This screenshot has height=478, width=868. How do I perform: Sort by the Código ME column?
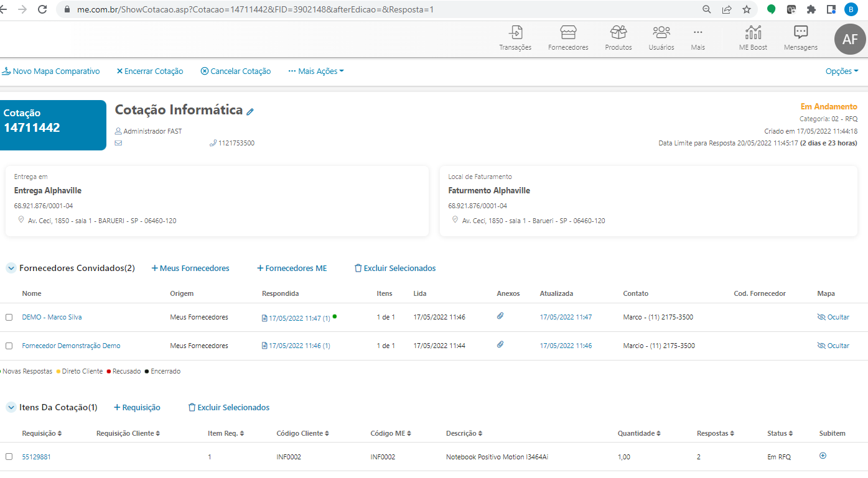[x=391, y=433]
